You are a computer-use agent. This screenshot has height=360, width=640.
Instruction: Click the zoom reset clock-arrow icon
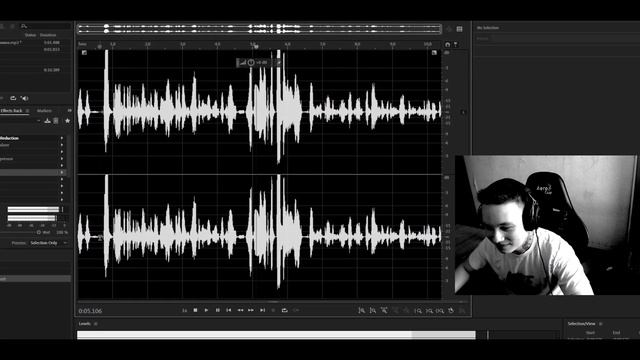(x=451, y=311)
